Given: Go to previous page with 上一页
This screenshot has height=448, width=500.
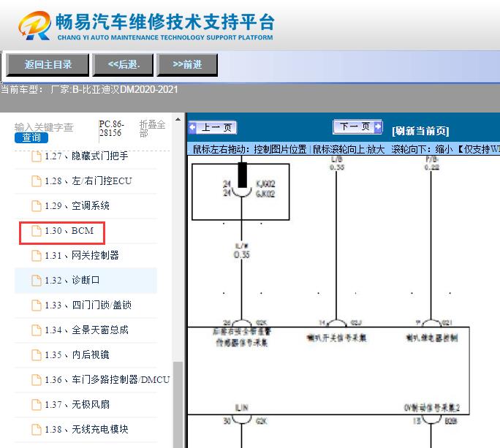Looking at the screenshot, I should (213, 128).
